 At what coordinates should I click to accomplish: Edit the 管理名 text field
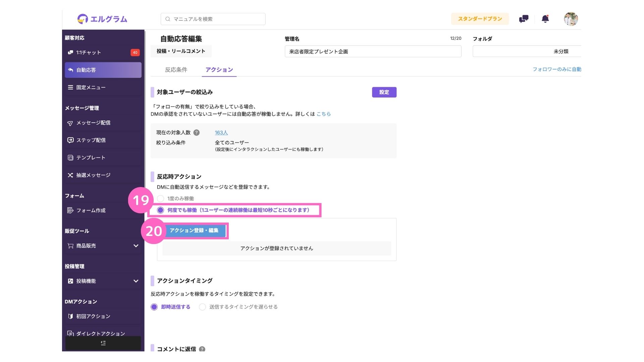373,51
